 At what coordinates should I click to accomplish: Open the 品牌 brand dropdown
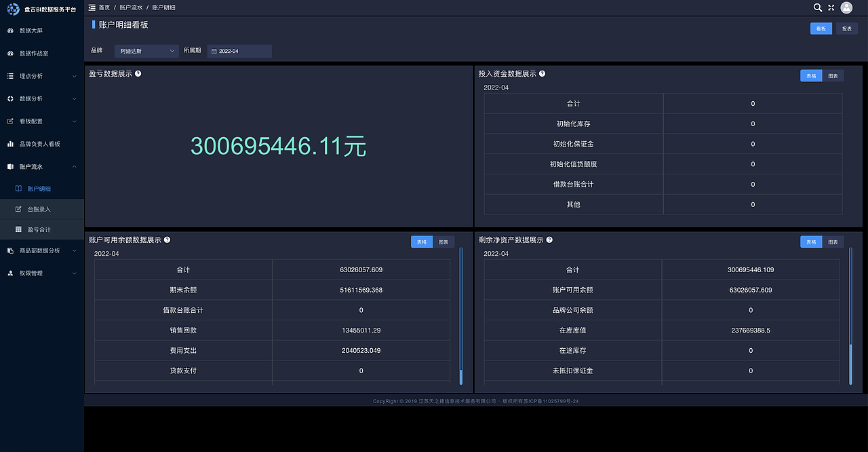coord(146,50)
